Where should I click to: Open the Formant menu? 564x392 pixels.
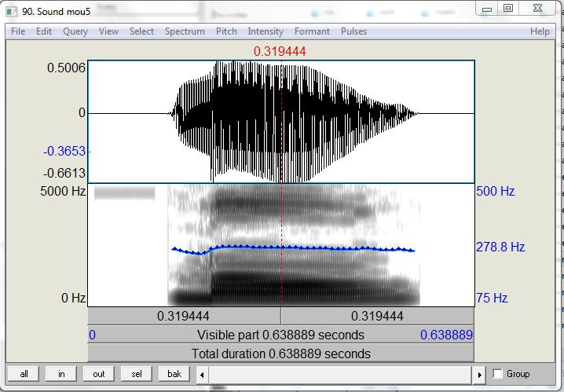312,31
